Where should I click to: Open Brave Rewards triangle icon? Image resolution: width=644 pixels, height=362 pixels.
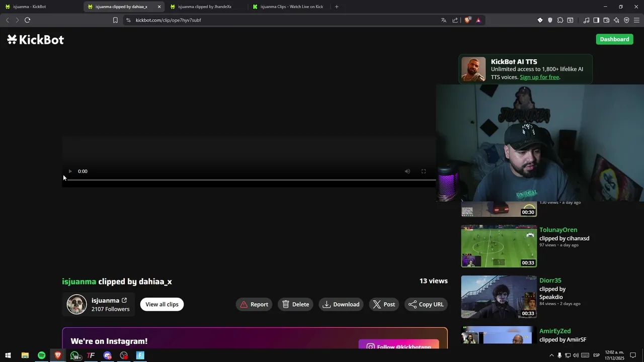[x=478, y=20]
